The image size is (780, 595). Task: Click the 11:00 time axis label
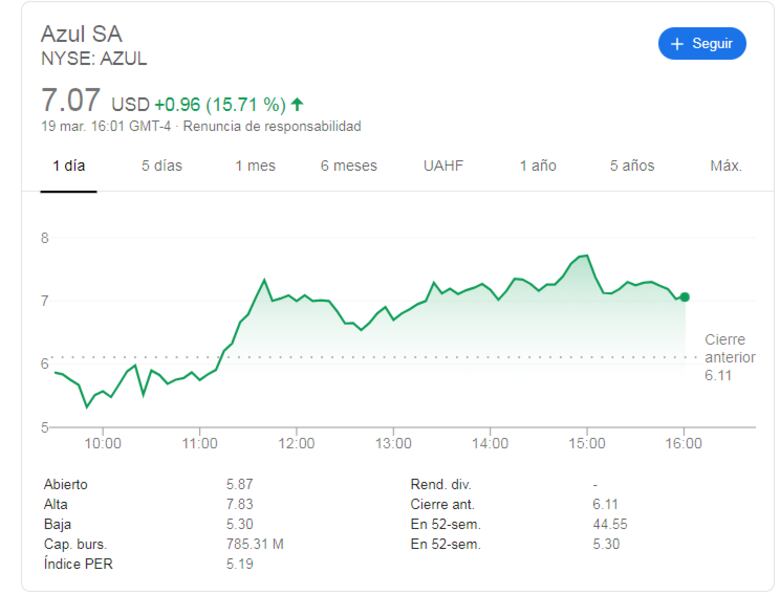coord(199,443)
